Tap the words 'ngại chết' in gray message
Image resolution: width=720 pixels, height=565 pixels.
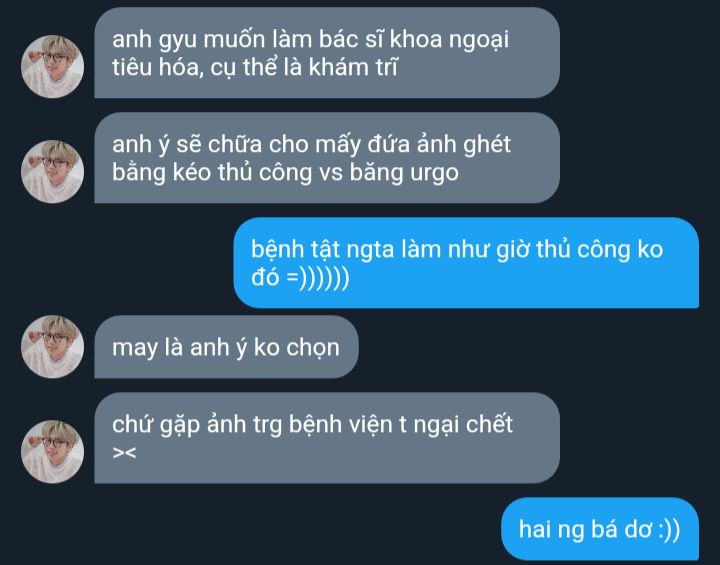[463, 424]
